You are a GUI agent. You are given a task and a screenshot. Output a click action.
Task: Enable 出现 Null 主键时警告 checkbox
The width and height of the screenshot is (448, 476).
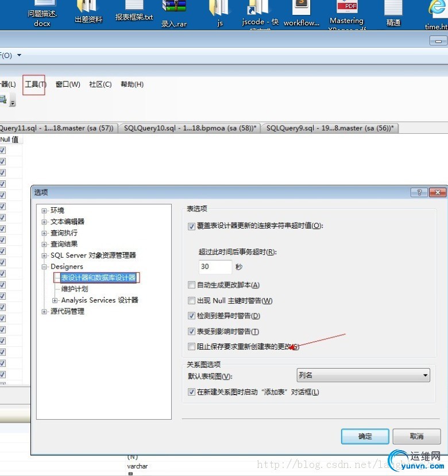[191, 300]
